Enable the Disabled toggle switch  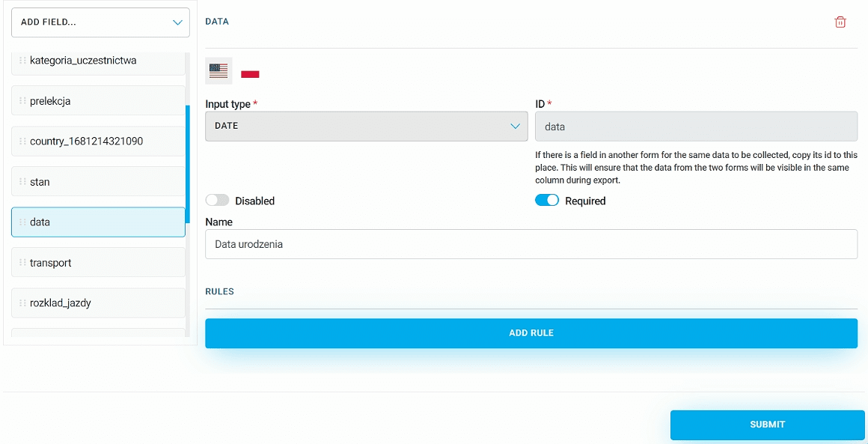click(x=218, y=201)
